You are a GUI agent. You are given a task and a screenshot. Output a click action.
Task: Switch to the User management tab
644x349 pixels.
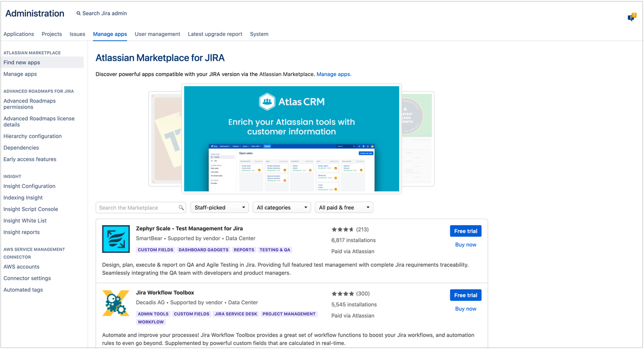(x=157, y=34)
